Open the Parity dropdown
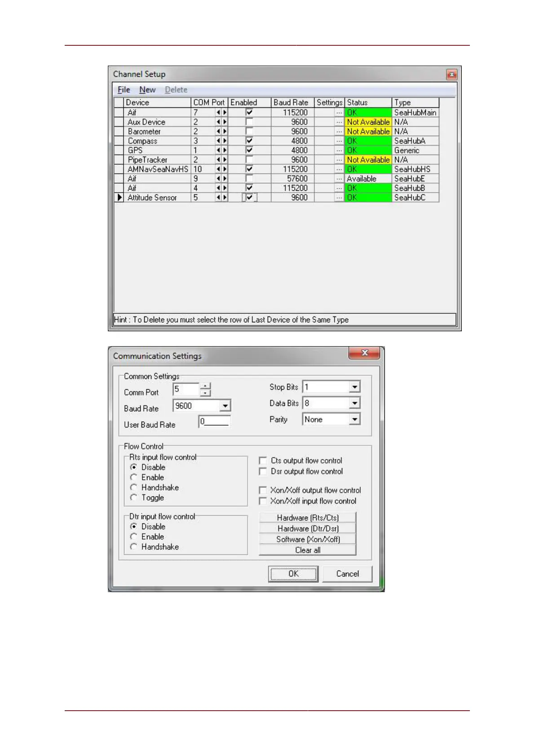 coord(354,419)
